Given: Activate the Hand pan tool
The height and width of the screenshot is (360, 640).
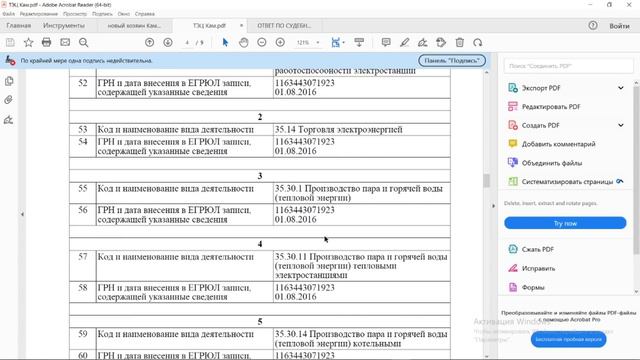Looking at the screenshot, I should click(x=244, y=42).
